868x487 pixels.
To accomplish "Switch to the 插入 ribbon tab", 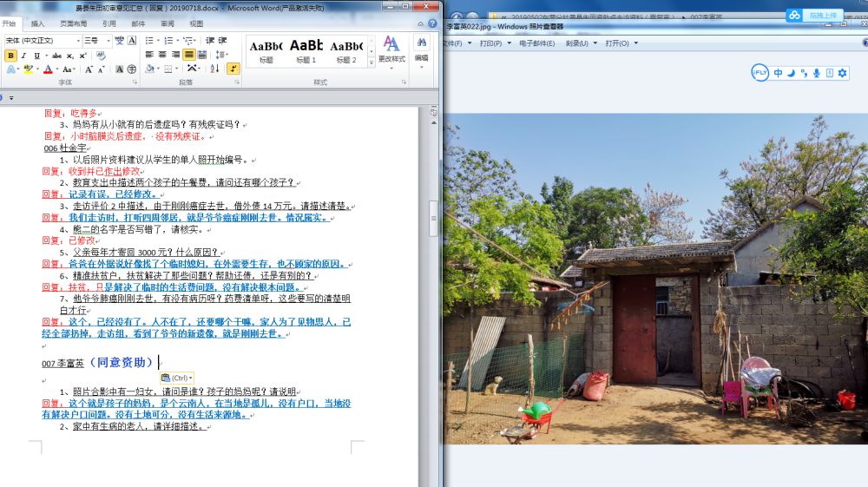I will [37, 23].
